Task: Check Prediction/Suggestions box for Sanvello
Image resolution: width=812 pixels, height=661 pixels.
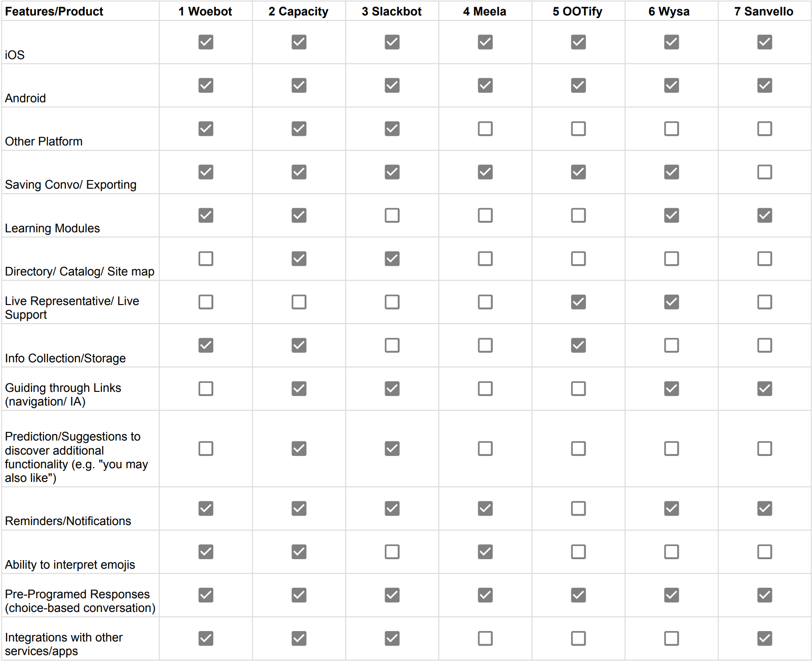Action: [765, 449]
